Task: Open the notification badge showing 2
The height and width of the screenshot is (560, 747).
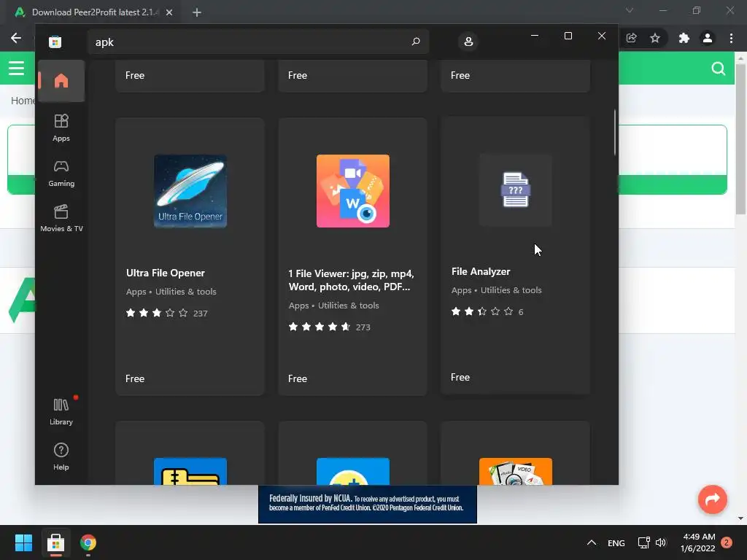Action: (727, 542)
